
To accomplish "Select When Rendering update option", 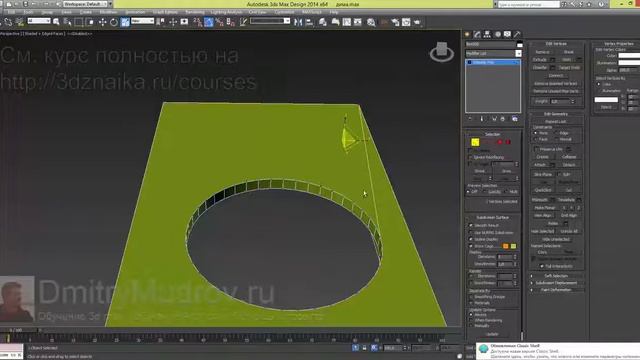I will pos(471,320).
